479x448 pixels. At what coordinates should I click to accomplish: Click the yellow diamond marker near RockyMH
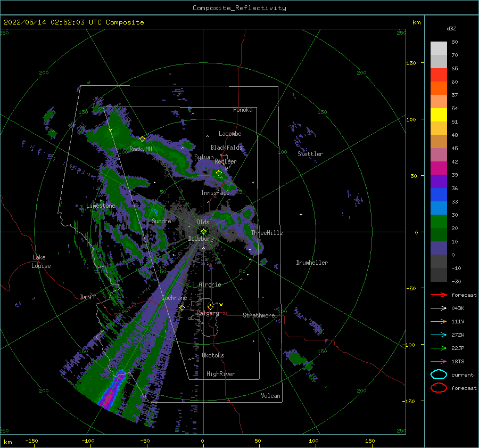click(x=142, y=139)
